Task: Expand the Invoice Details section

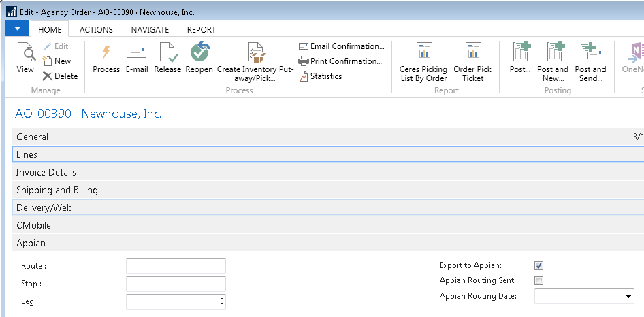Action: point(46,173)
